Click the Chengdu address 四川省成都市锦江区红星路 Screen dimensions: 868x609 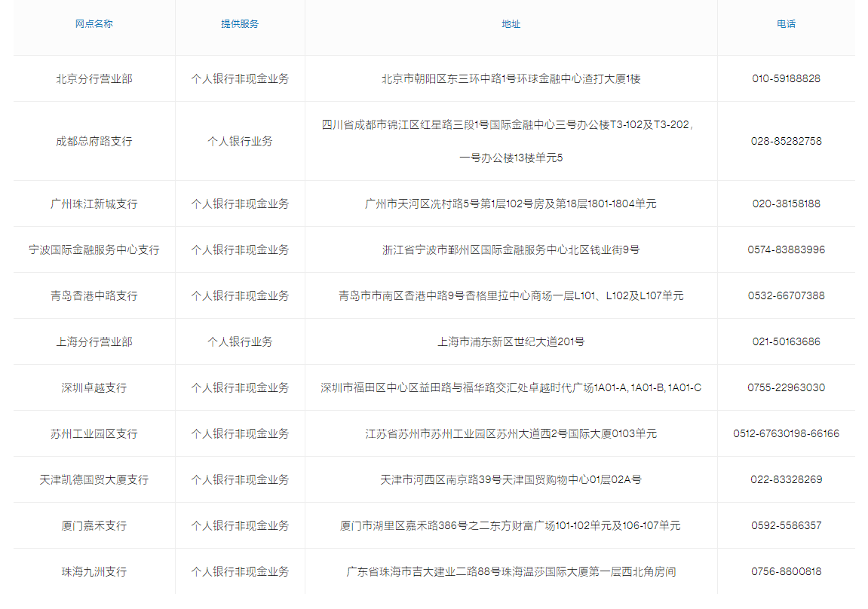point(508,141)
